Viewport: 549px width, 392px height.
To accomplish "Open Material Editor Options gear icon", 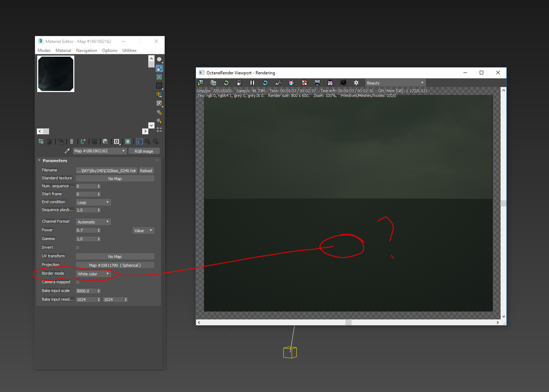I will pos(159,112).
